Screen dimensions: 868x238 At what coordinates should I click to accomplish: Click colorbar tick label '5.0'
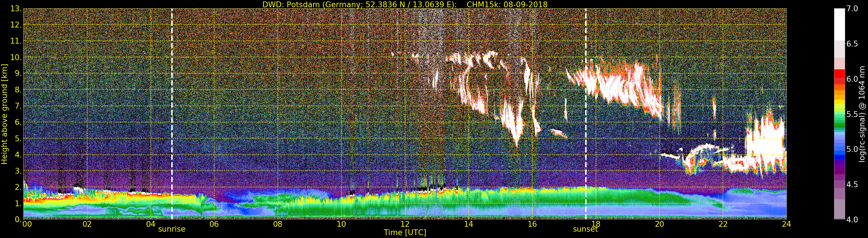tap(852, 149)
